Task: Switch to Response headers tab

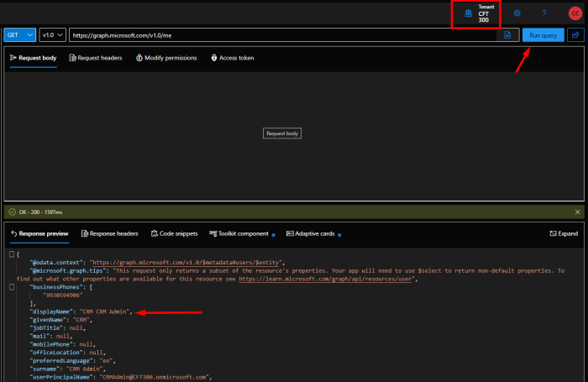Action: tap(109, 233)
